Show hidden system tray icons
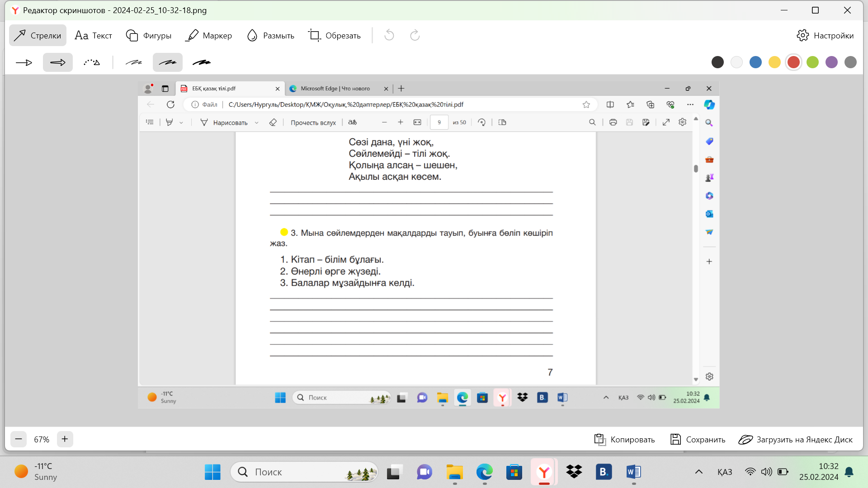This screenshot has height=488, width=868. pos(698,472)
